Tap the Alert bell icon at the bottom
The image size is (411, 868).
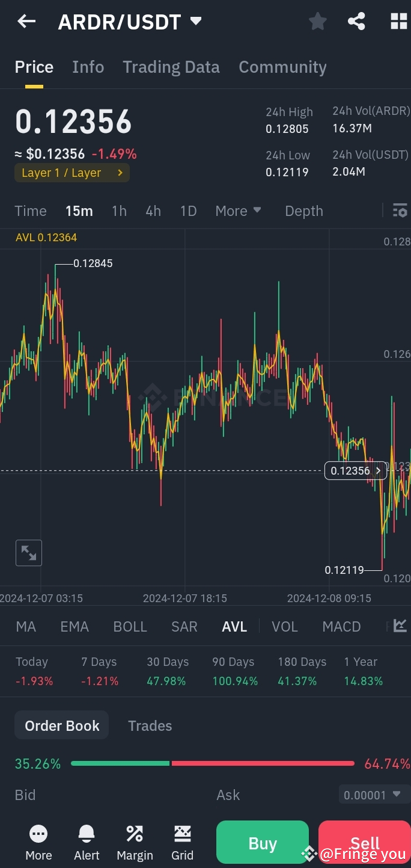pos(86,840)
